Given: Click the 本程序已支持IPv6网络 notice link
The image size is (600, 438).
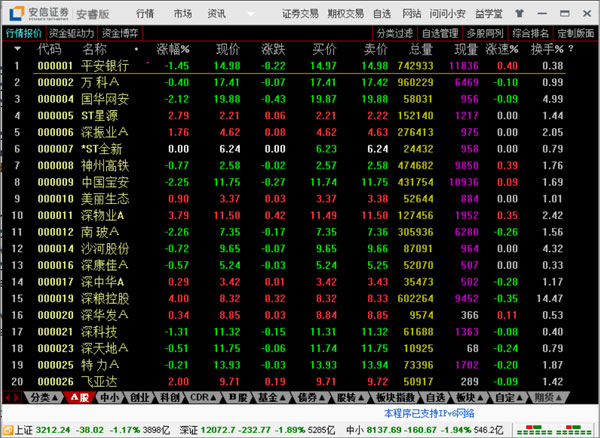Looking at the screenshot, I should [429, 413].
